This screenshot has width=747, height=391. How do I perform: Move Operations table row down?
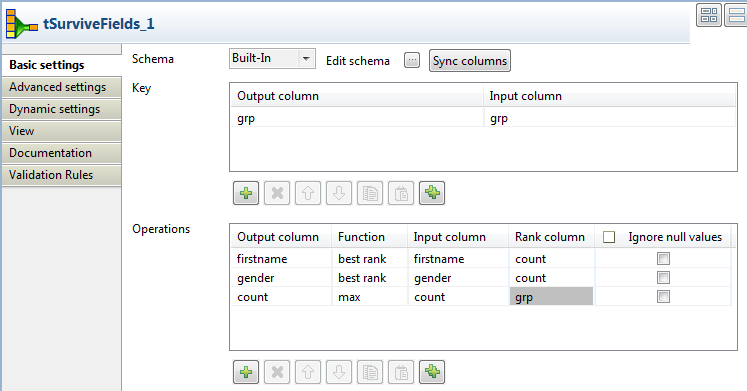339,372
